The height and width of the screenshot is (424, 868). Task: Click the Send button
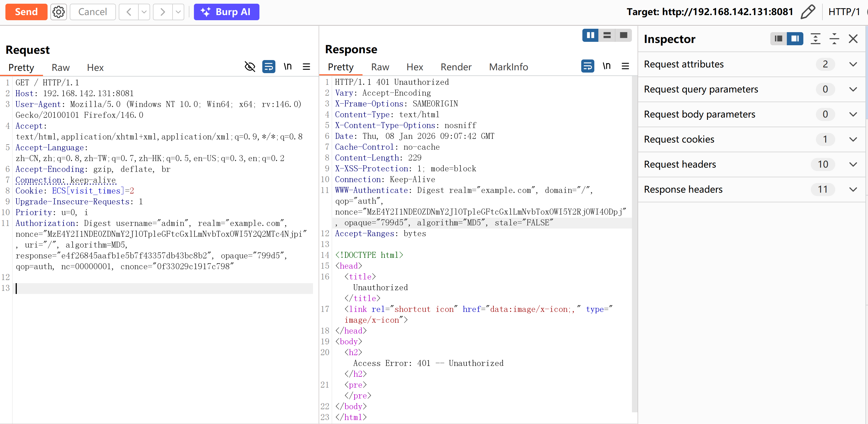(x=26, y=12)
